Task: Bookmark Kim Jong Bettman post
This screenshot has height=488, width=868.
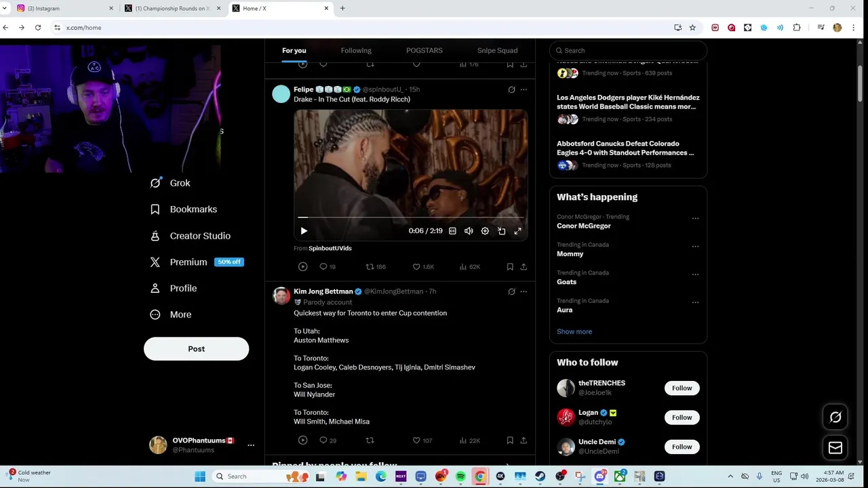Action: click(x=510, y=441)
